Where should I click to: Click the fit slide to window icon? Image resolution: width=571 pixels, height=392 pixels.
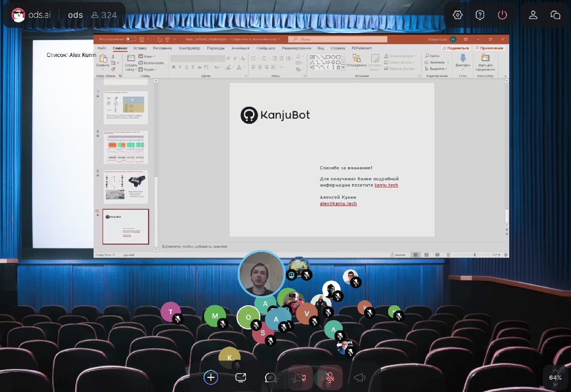[506, 255]
